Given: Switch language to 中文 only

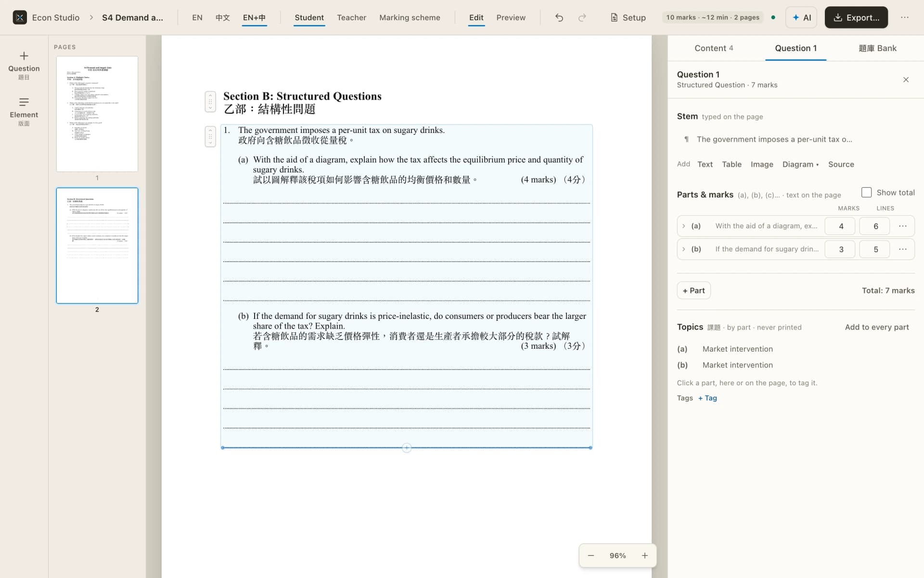Looking at the screenshot, I should coord(222,17).
